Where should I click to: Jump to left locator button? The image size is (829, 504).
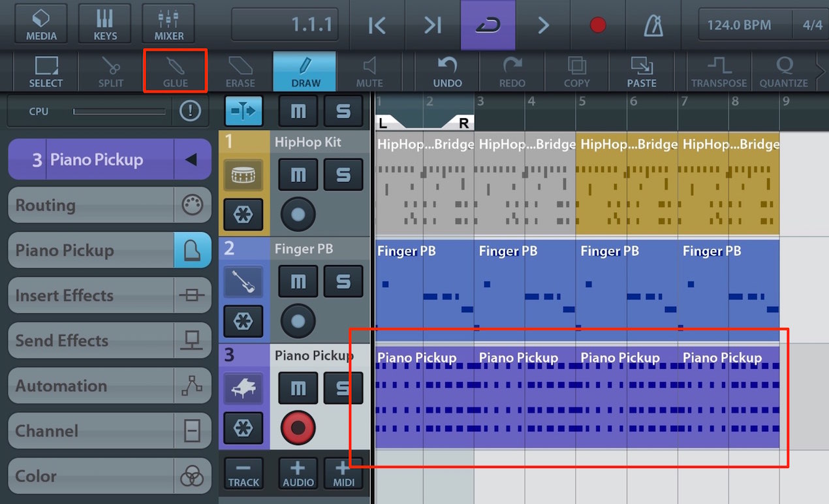tap(377, 25)
